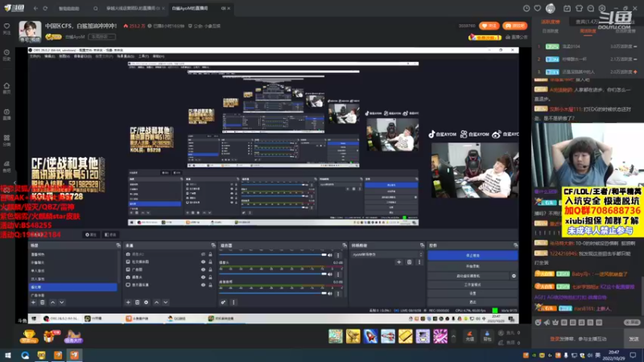Click the chat message input field
The image size is (644, 362).
point(579,339)
